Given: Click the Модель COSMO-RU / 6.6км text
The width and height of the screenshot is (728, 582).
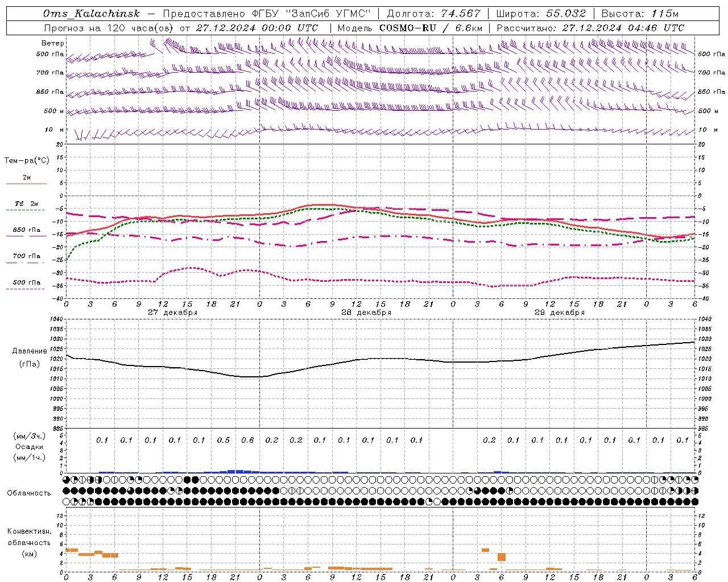Looking at the screenshot, I should click(x=410, y=28).
